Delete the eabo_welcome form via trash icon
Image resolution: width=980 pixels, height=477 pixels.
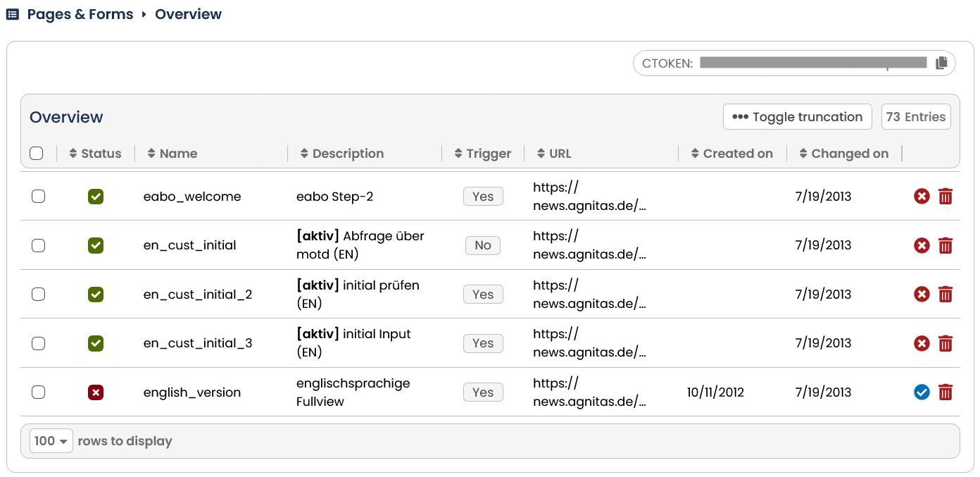(946, 197)
